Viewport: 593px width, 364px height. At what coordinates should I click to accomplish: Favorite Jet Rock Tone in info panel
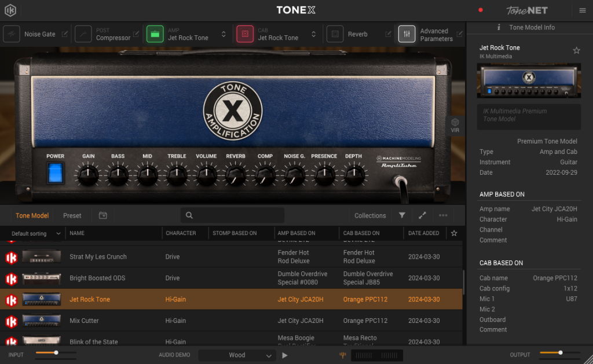[x=576, y=50]
